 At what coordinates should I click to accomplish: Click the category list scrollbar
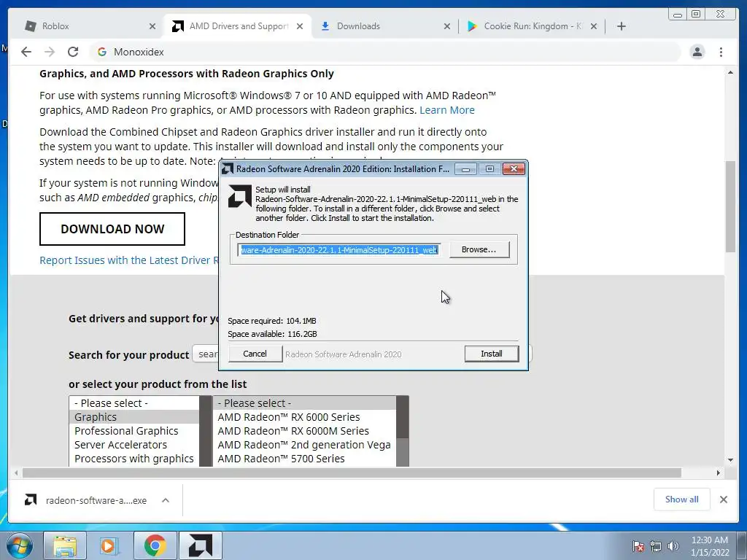click(205, 431)
